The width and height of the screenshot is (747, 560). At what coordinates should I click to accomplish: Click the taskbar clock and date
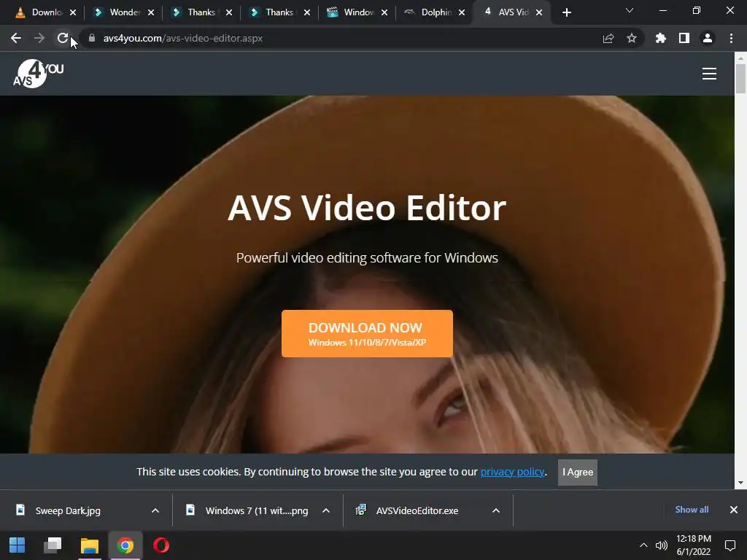(x=694, y=545)
